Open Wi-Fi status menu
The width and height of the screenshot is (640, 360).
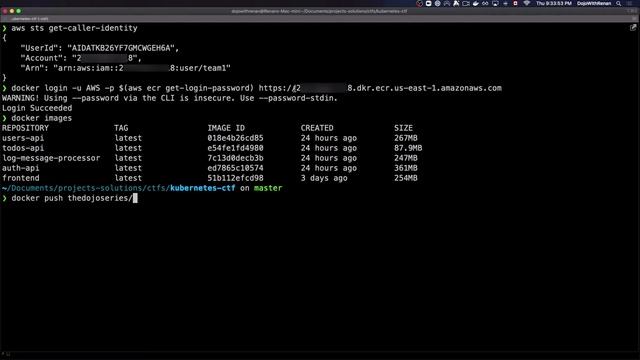tap(527, 3)
